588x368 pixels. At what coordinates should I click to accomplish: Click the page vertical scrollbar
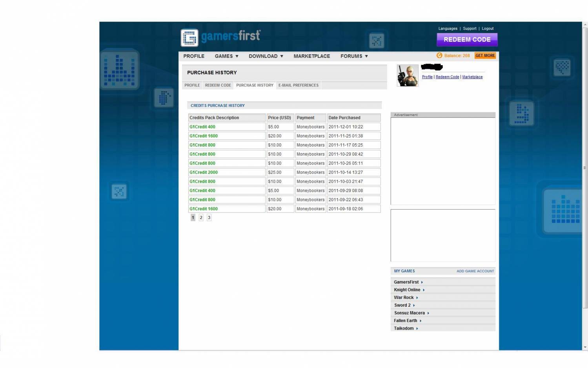coord(585,165)
